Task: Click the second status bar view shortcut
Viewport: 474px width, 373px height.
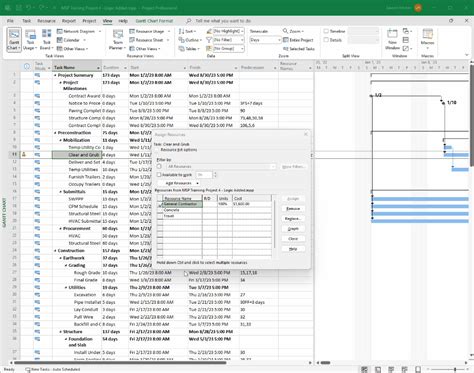Action: coord(378,369)
